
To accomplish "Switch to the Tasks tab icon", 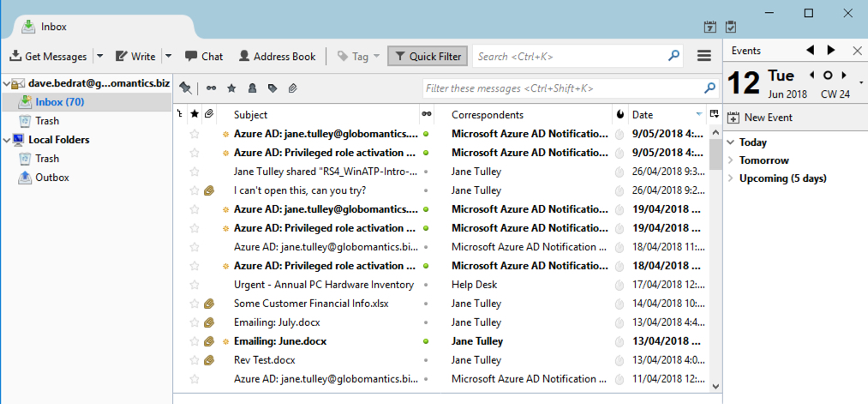I will pos(731,26).
